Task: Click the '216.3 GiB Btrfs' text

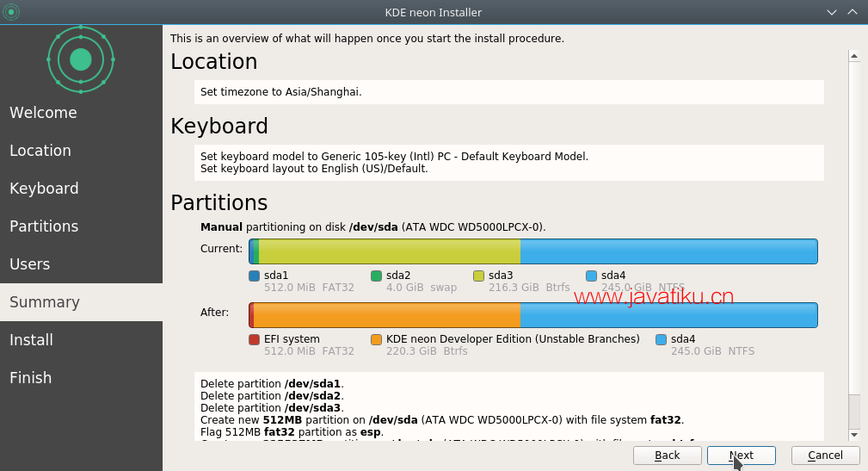Action: click(529, 288)
